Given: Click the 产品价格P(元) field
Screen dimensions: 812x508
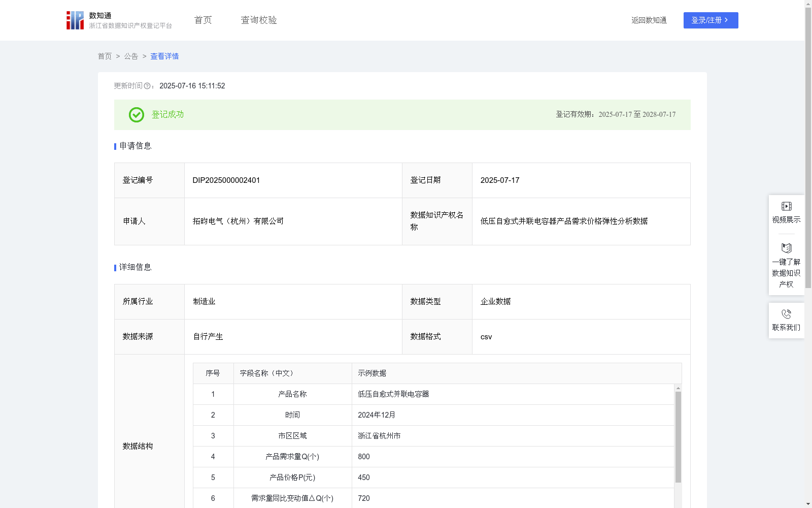Looking at the screenshot, I should [292, 478].
